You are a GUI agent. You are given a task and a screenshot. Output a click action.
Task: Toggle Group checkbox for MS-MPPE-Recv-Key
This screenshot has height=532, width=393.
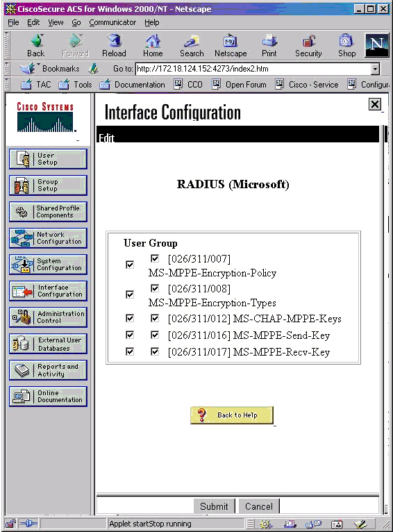click(x=155, y=351)
